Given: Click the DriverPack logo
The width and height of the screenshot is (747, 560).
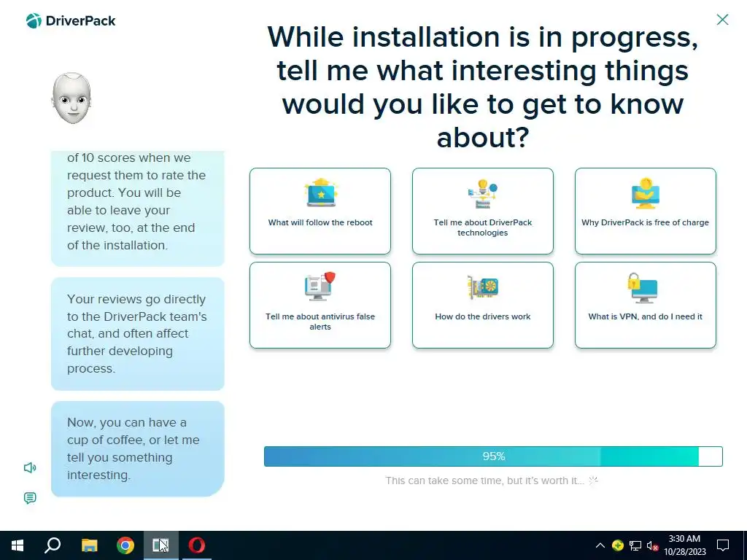Looking at the screenshot, I should click(71, 21).
